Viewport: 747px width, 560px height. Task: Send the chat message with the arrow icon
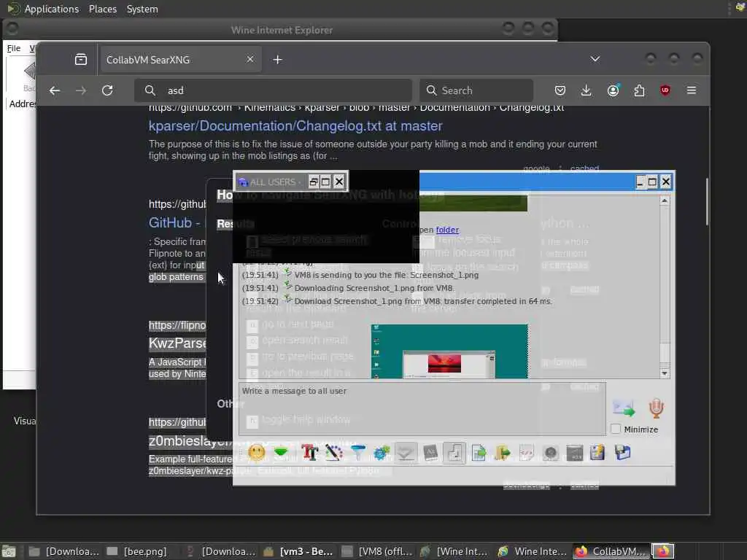(624, 408)
